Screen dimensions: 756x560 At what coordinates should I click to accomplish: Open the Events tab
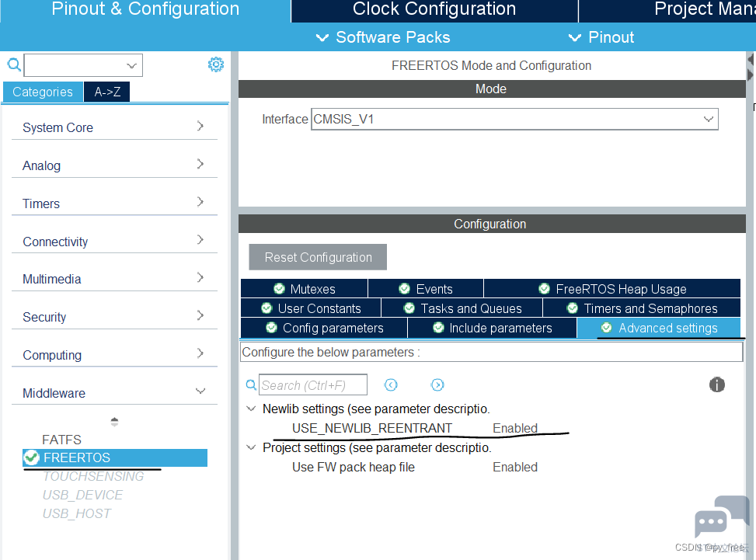coord(426,289)
